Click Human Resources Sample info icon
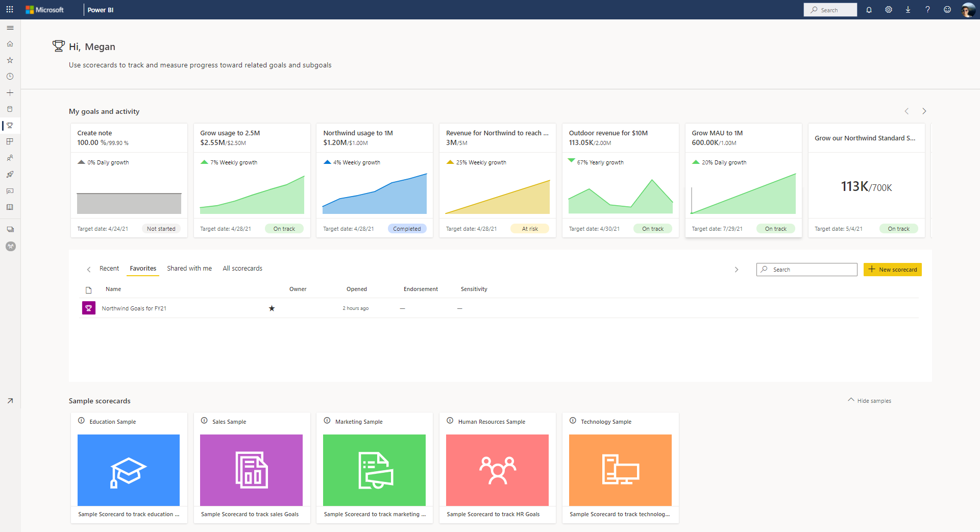The height and width of the screenshot is (532, 980). (450, 421)
